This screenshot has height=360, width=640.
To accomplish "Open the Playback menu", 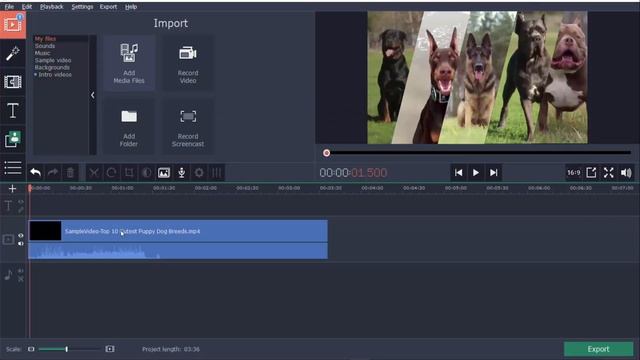I will [52, 7].
